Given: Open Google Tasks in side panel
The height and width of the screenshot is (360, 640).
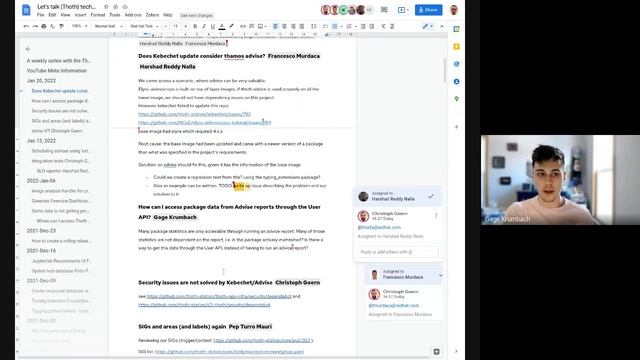Looking at the screenshot, I should 456,64.
